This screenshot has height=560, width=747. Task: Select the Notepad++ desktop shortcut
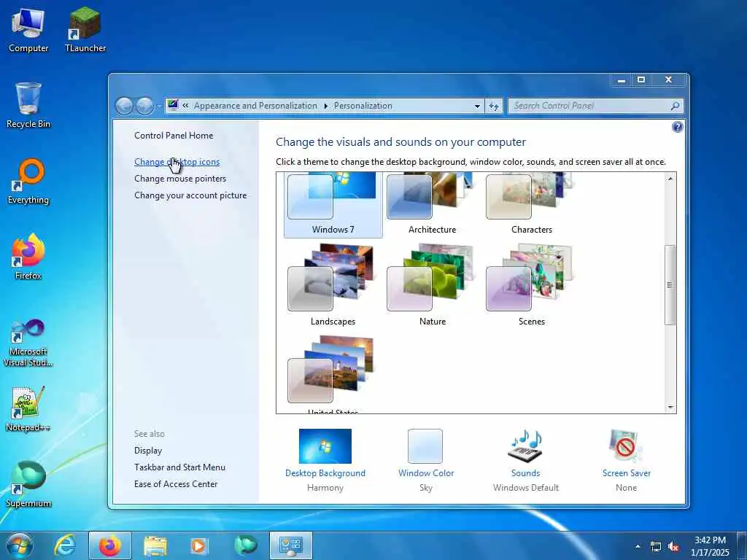[28, 408]
